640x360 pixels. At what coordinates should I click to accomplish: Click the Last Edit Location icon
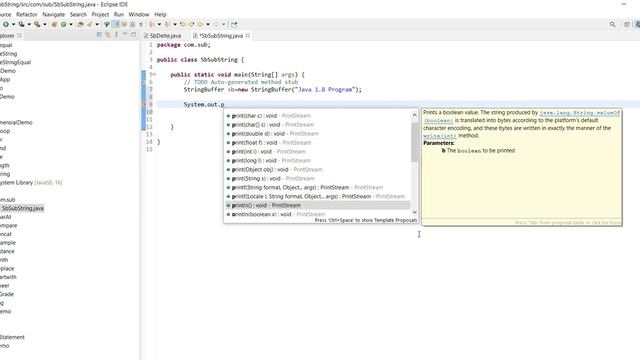pyautogui.click(x=182, y=24)
